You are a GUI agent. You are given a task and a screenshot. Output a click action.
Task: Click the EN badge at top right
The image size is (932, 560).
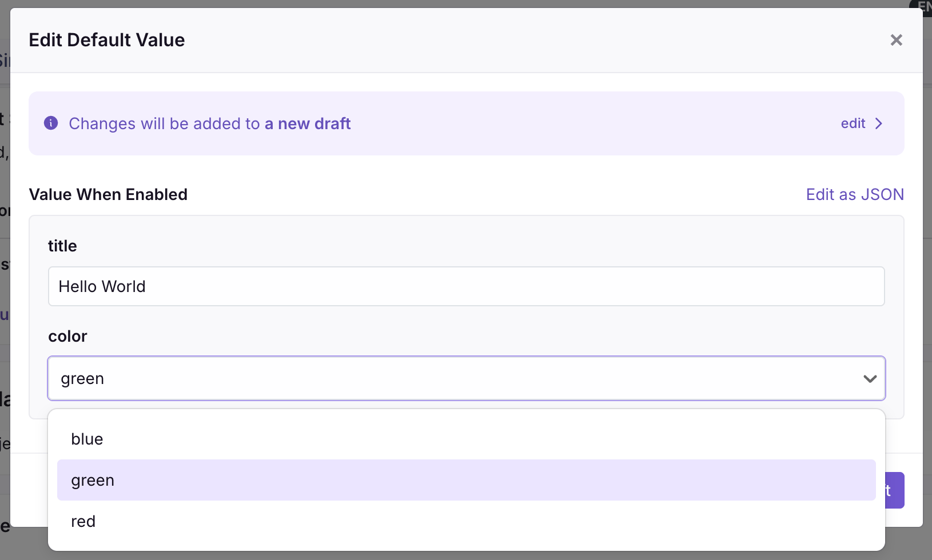pos(922,7)
